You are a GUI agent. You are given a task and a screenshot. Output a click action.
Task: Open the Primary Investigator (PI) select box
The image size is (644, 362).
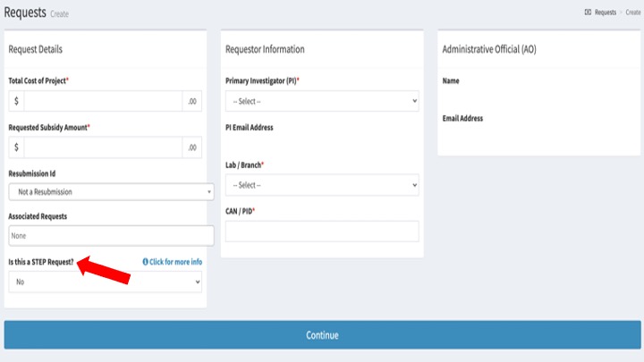tap(322, 101)
